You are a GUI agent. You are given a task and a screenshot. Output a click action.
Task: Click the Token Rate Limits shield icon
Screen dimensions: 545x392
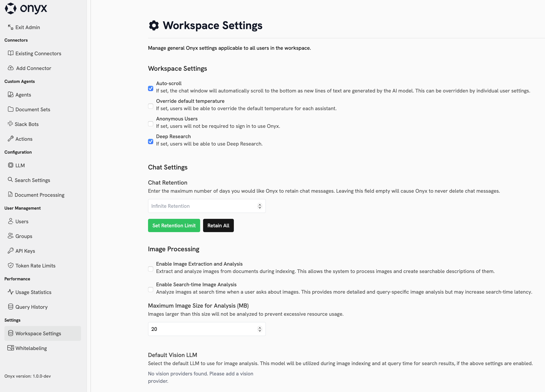[x=10, y=265]
